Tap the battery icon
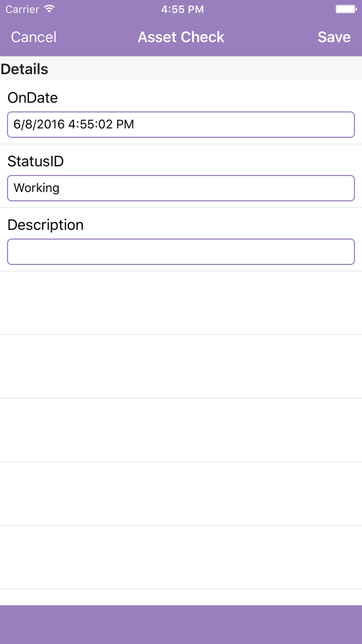Image resolution: width=362 pixels, height=644 pixels. tap(345, 9)
